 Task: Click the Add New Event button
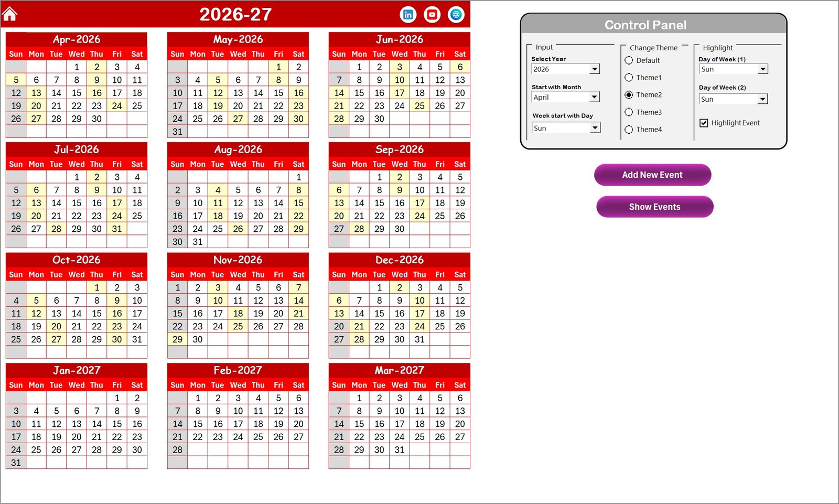click(652, 175)
